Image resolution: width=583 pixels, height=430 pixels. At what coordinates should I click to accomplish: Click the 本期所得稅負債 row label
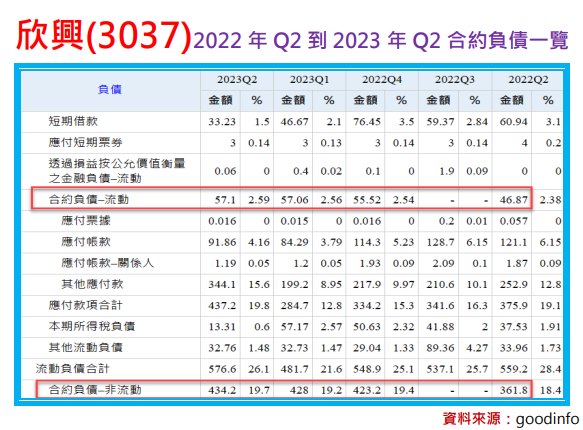[92, 327]
